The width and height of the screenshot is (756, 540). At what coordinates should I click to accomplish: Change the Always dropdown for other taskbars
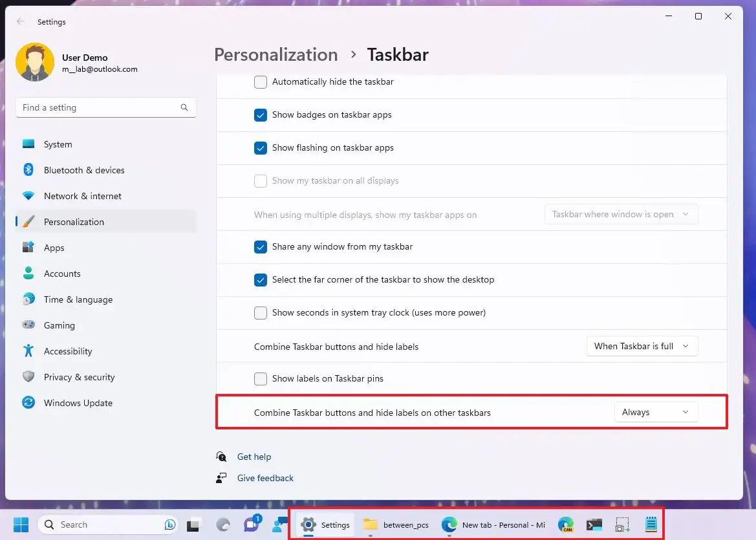pyautogui.click(x=656, y=412)
